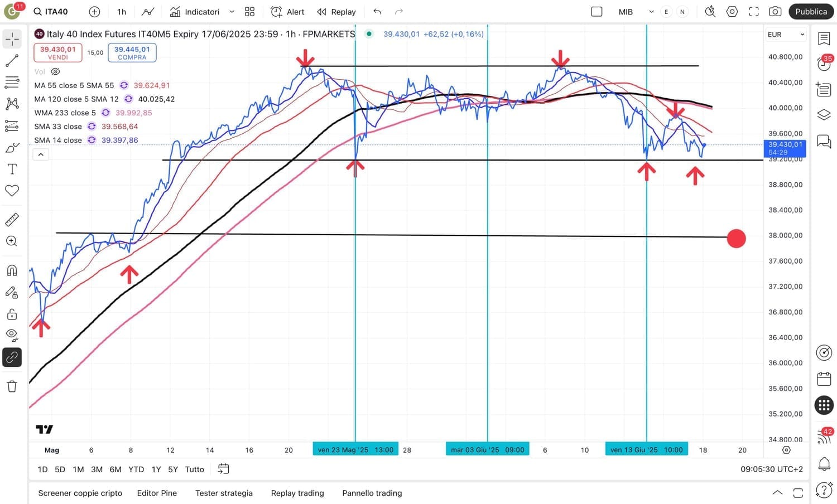Screen dimensions: 837x504
Task: Open the Indicatori indicators dialog
Action: pos(195,12)
